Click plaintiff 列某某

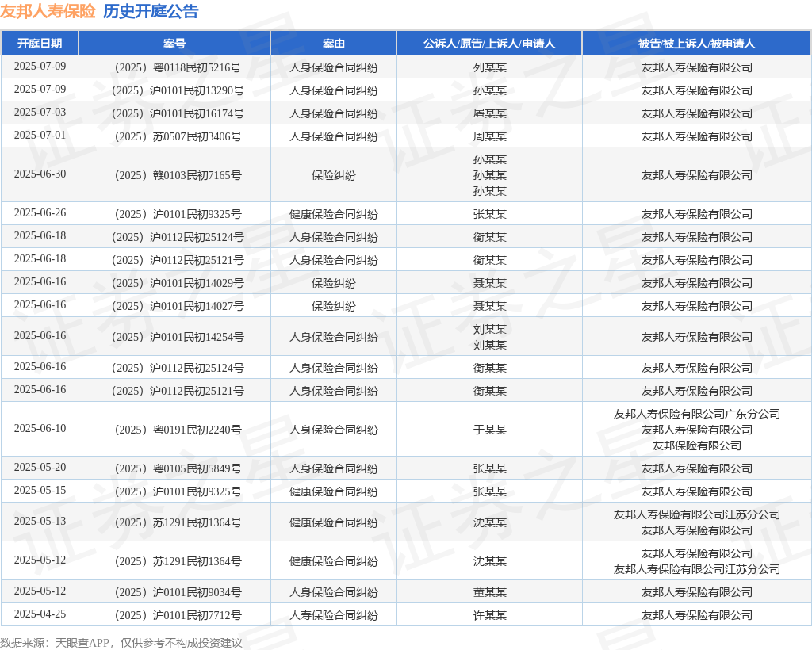pyautogui.click(x=490, y=67)
